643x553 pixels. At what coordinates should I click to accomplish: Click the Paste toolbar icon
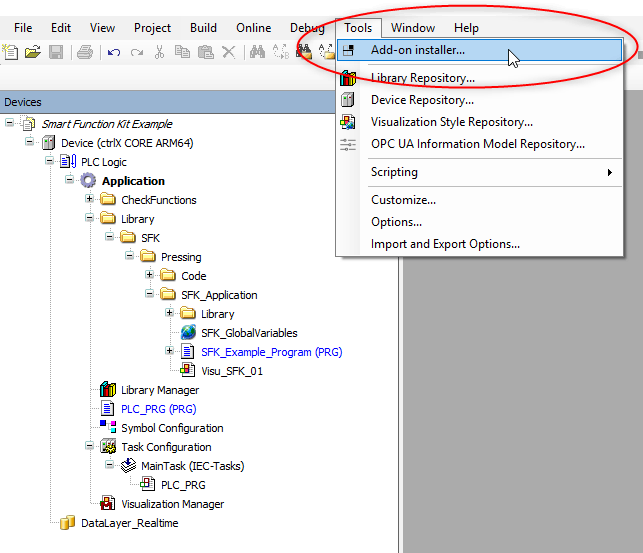click(205, 52)
